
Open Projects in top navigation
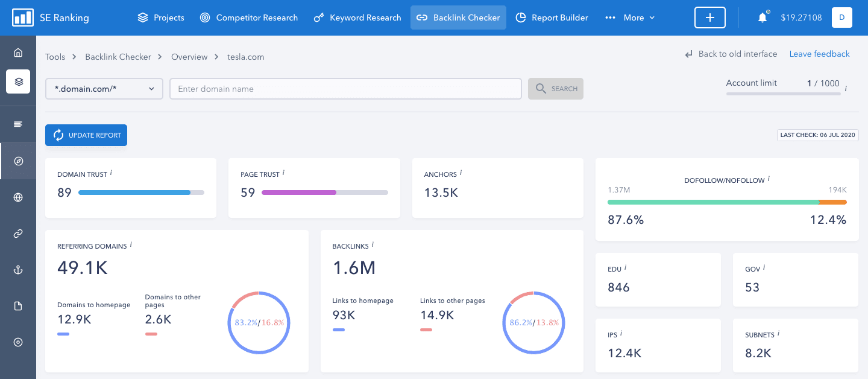point(161,18)
